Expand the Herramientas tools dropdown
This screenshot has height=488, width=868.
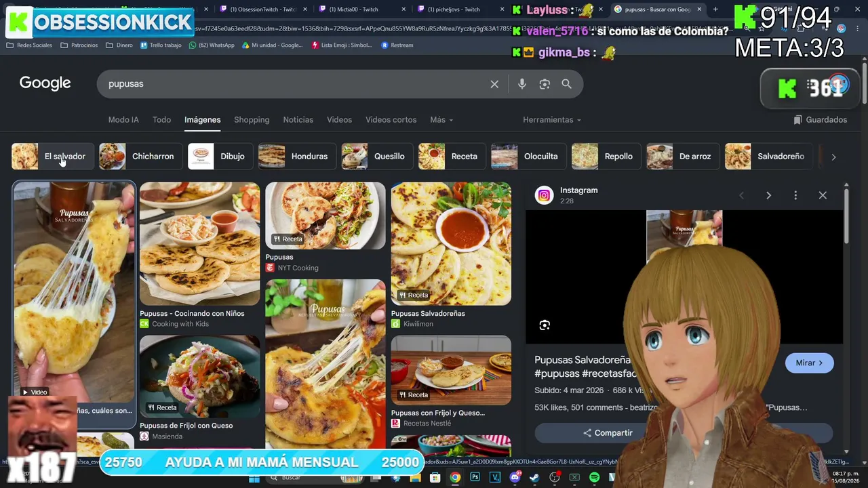tap(552, 120)
